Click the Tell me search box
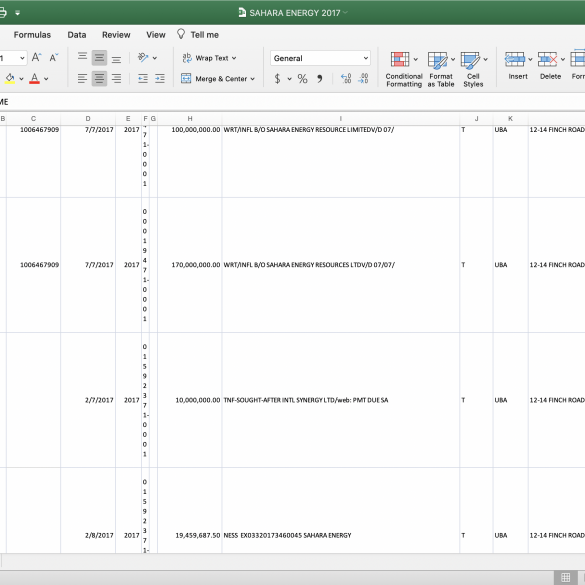The image size is (585, 585). point(198,35)
